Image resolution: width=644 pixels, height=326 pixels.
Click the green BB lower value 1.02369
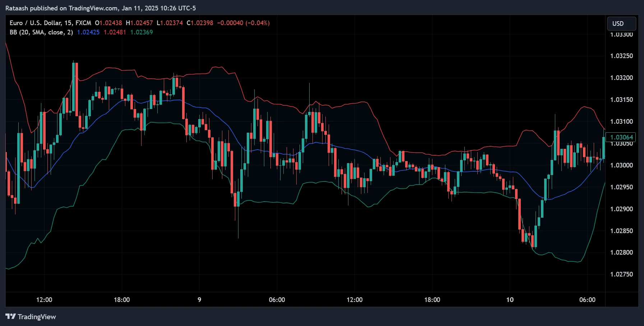pyautogui.click(x=141, y=32)
